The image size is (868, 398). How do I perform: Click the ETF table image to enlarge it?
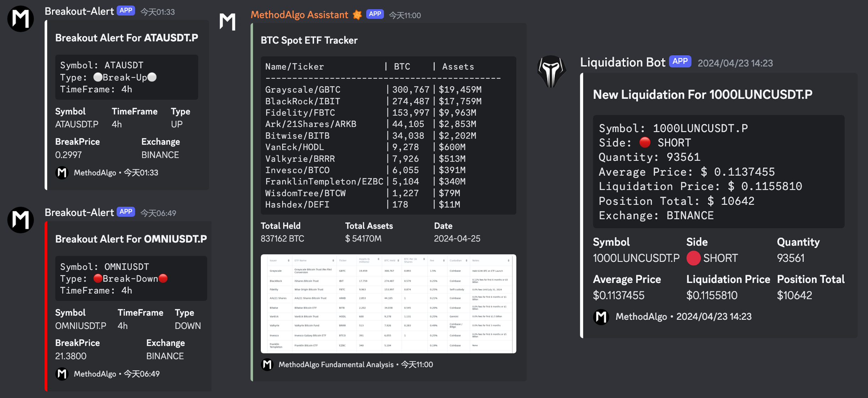tap(388, 303)
